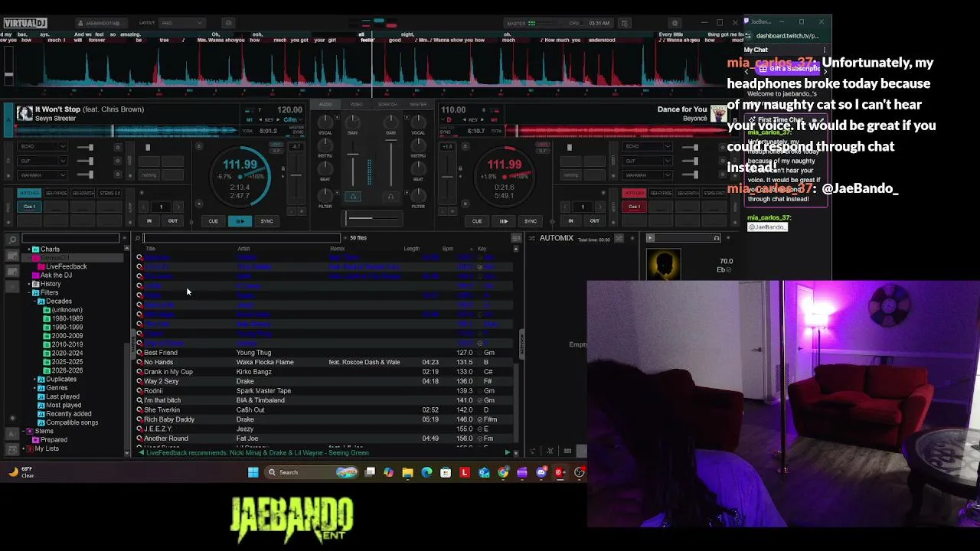The image size is (980, 551).
Task: Click the search icon on She Twerkin row
Action: [x=139, y=410]
